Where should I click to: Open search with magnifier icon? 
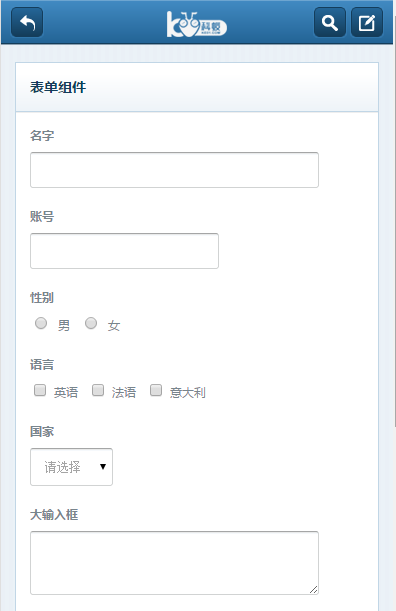point(330,23)
